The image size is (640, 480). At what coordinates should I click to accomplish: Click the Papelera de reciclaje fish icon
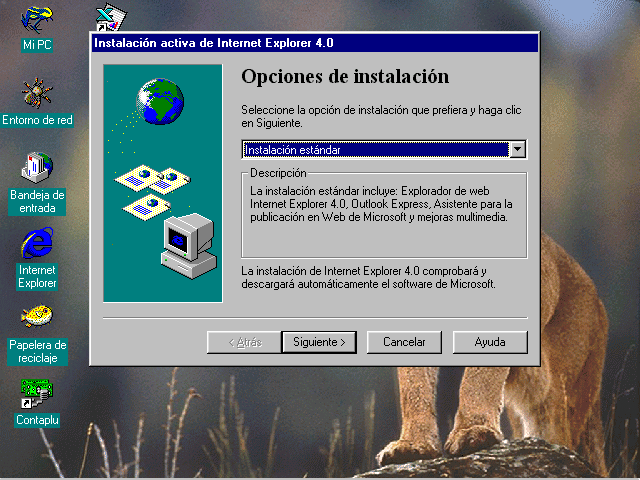point(37,316)
